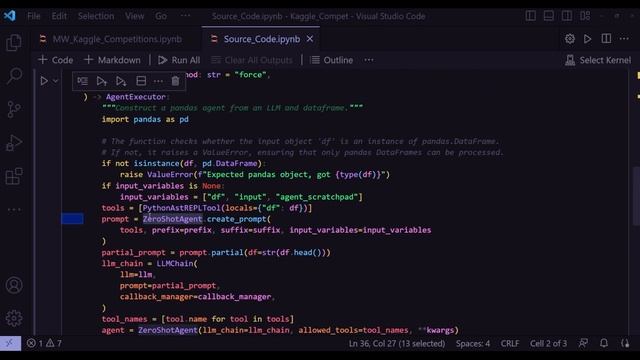Image resolution: width=640 pixels, height=360 pixels.
Task: Click highlighted ZeroShotAgent in prompt line
Action: pos(172,219)
